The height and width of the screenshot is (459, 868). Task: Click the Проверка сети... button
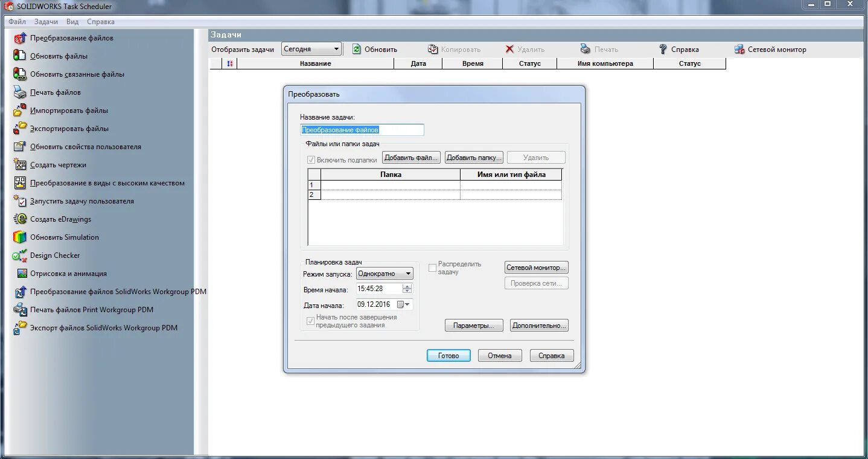coord(537,283)
